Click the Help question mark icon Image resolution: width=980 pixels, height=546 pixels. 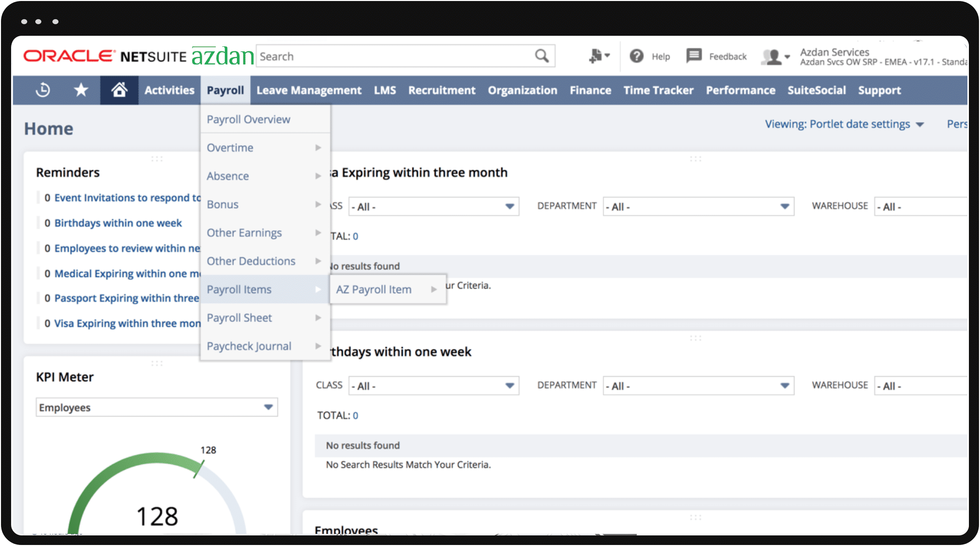636,56
